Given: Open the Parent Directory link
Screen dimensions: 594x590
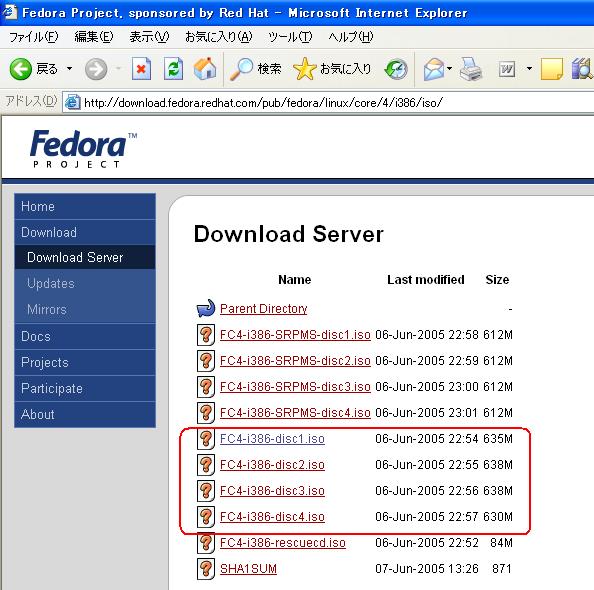Looking at the screenshot, I should [x=263, y=309].
